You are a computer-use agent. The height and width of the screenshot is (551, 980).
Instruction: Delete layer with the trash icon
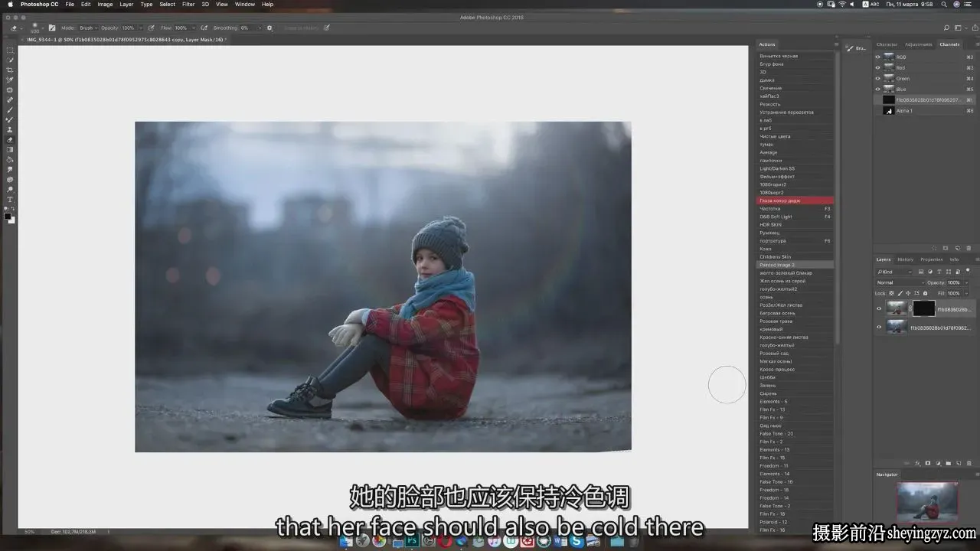968,463
